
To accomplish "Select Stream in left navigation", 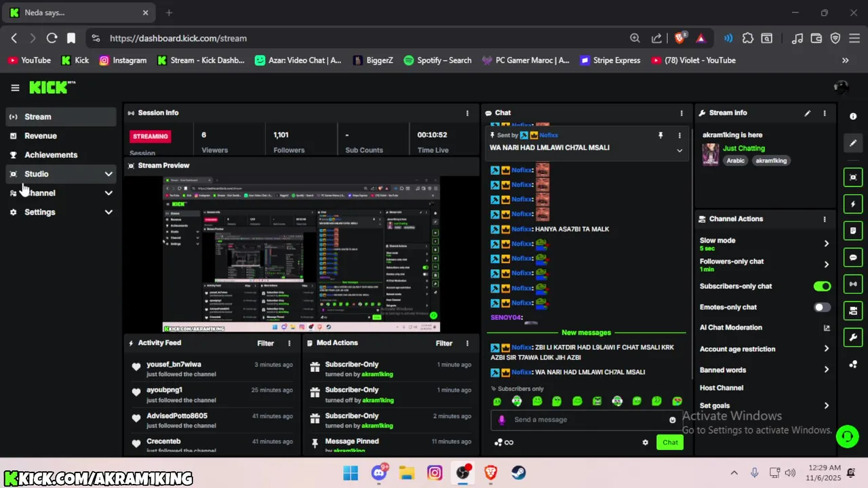I will pos(61,117).
